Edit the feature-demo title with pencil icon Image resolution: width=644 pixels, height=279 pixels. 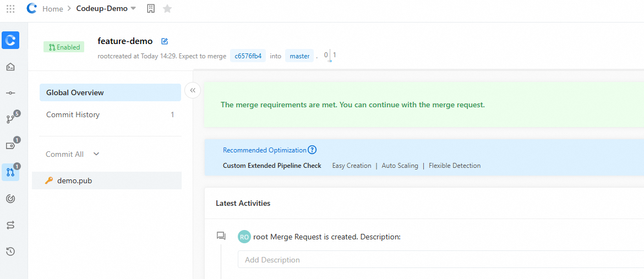(164, 41)
